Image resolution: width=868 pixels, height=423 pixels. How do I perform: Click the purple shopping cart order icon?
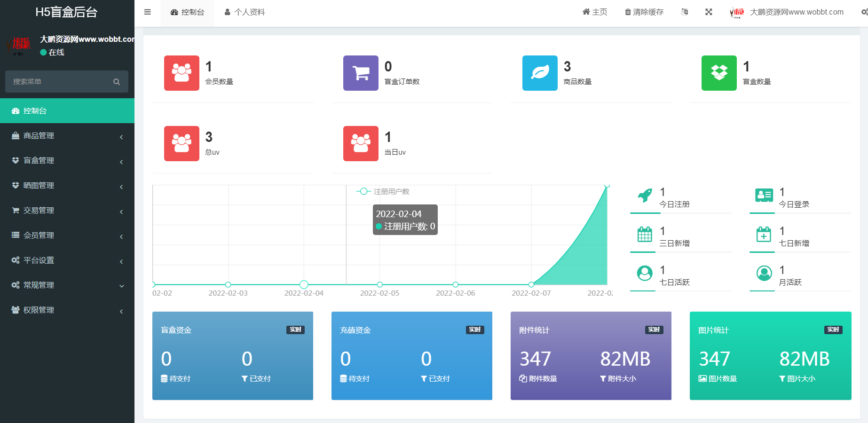pyautogui.click(x=361, y=73)
